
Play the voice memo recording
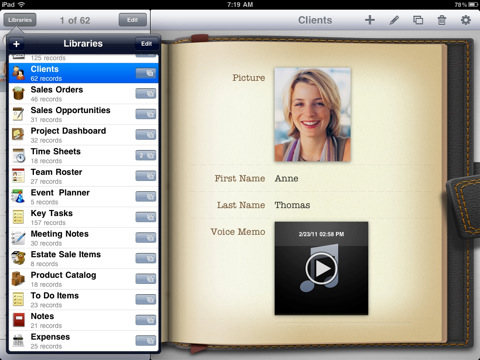(321, 269)
